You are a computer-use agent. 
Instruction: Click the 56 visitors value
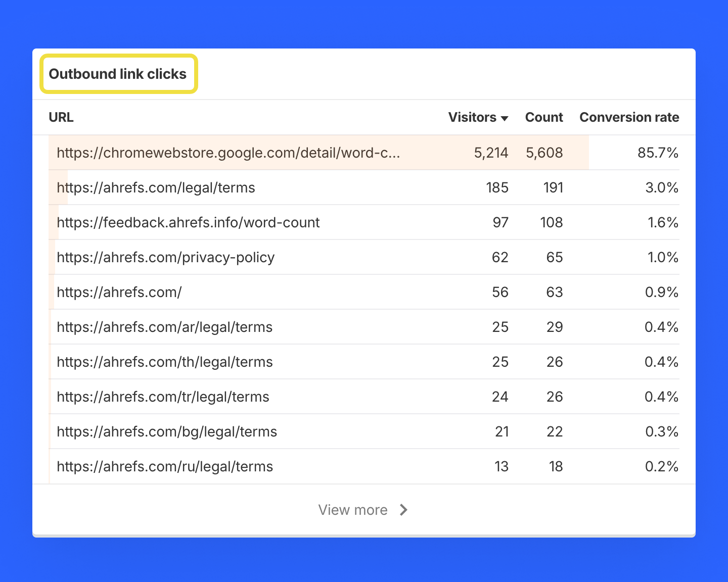(500, 292)
